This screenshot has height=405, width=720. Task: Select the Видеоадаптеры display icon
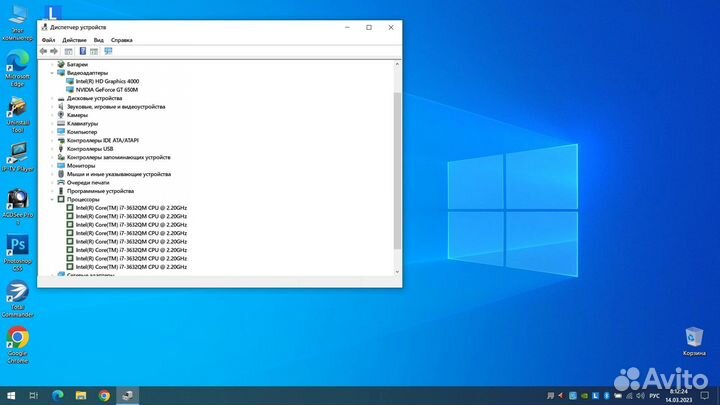pos(61,73)
